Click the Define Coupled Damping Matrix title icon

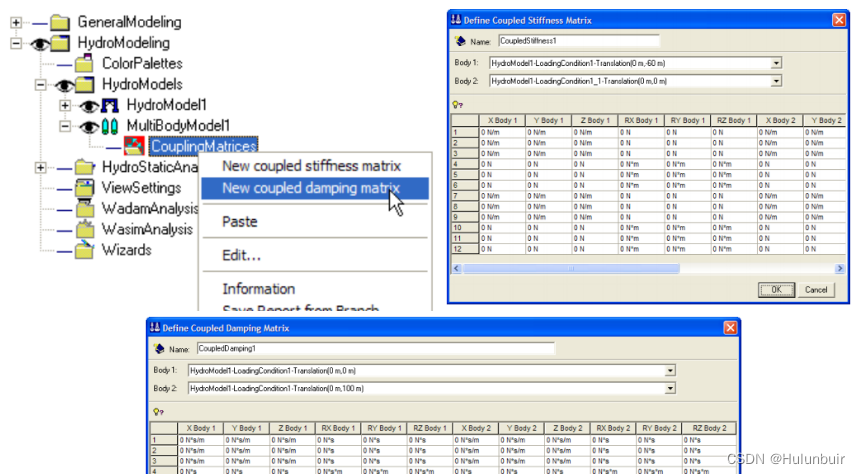coord(155,328)
